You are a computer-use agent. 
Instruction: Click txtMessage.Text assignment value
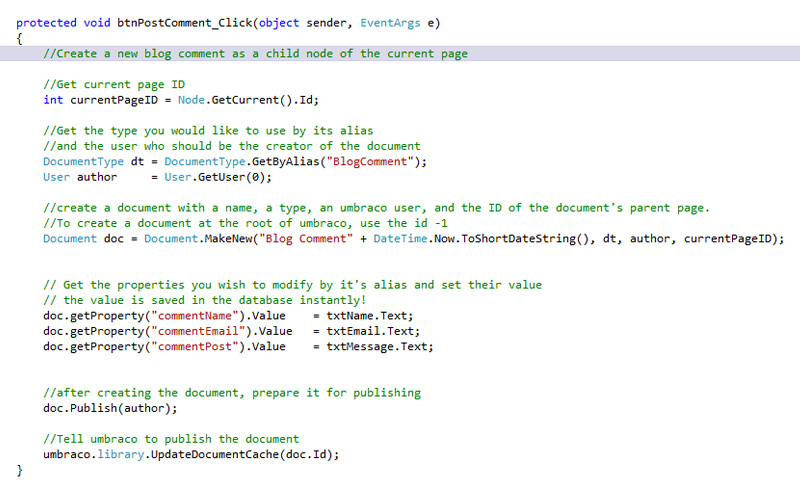(x=377, y=346)
